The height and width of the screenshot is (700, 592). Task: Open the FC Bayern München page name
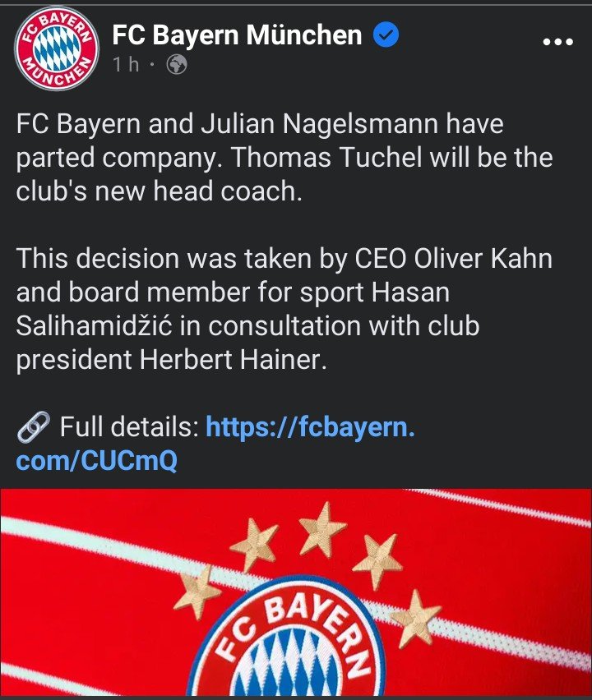pyautogui.click(x=237, y=35)
